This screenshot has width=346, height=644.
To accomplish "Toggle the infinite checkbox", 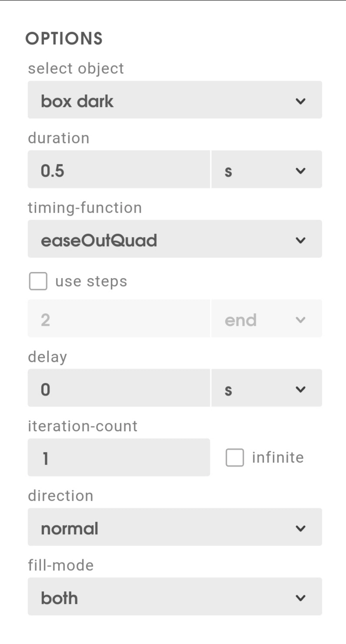I will click(x=235, y=458).
